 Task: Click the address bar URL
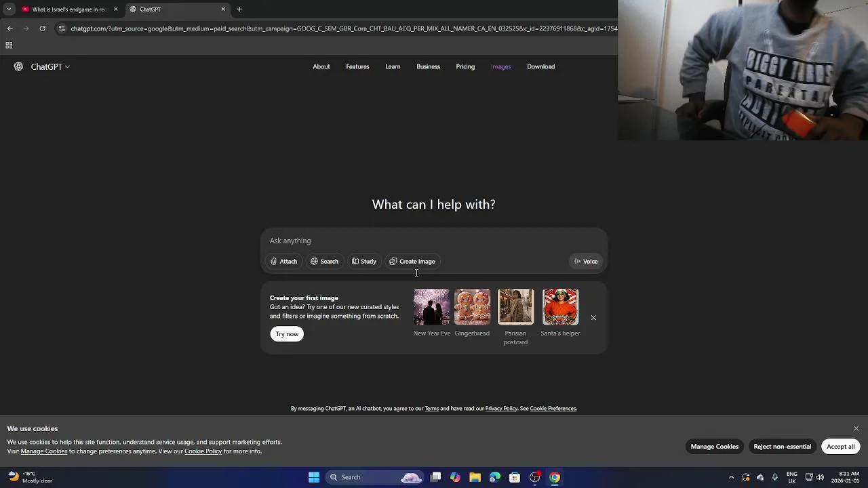tap(343, 28)
